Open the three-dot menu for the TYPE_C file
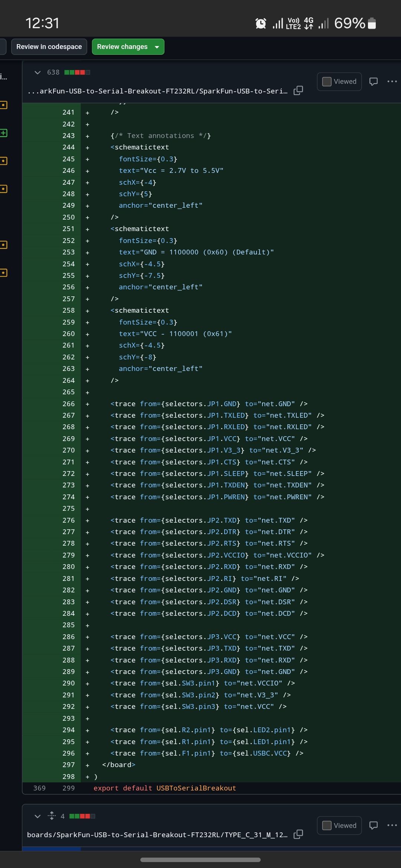 pos(392,825)
